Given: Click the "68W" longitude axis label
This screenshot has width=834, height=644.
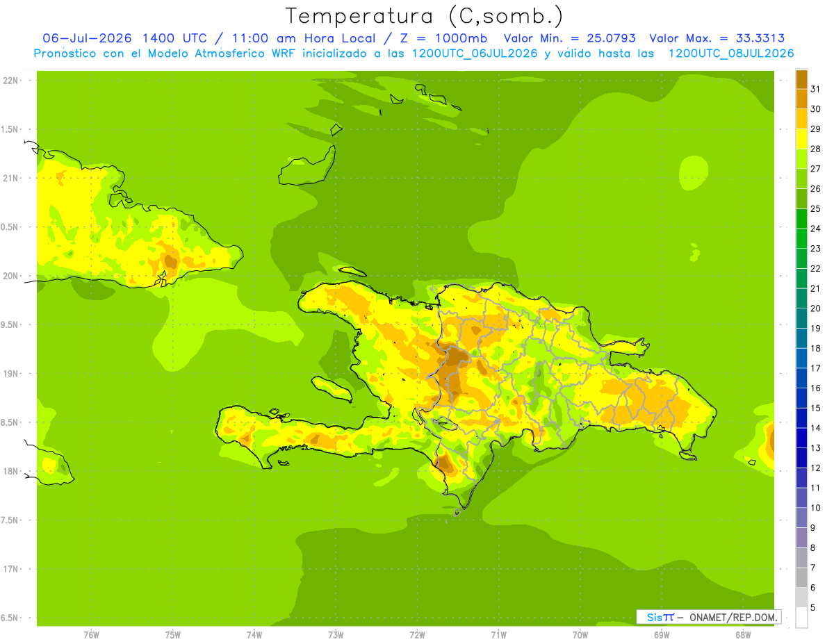Looking at the screenshot, I should 743,635.
